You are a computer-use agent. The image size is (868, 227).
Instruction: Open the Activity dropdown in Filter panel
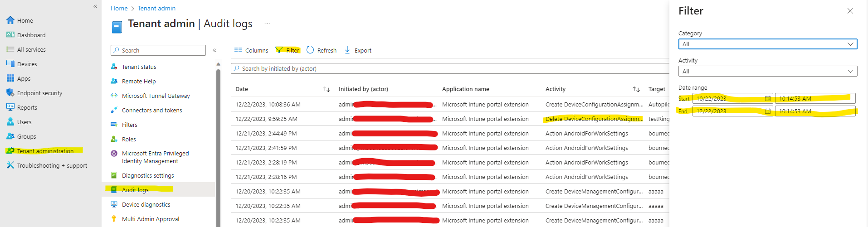pyautogui.click(x=768, y=71)
